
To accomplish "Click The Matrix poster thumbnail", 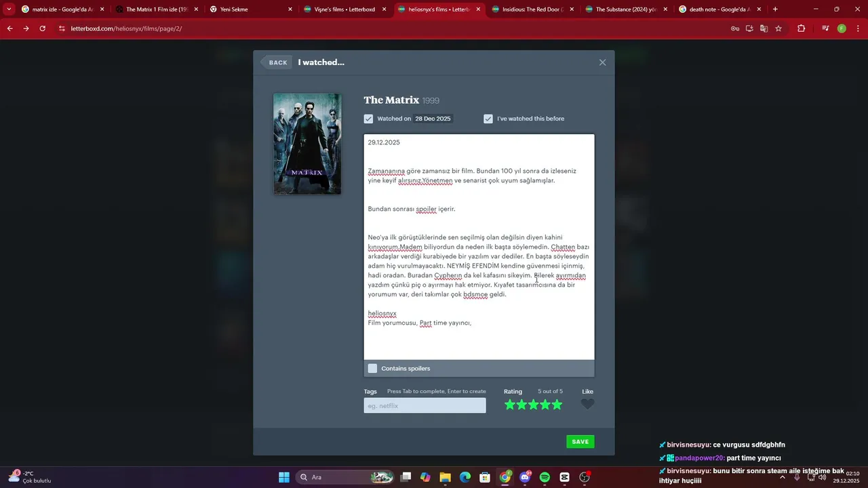I will (x=307, y=144).
